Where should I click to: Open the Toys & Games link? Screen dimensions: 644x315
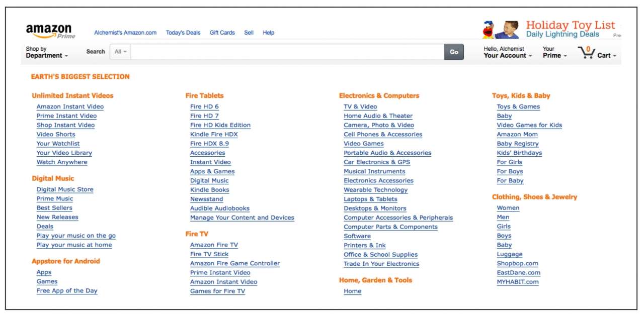[518, 107]
